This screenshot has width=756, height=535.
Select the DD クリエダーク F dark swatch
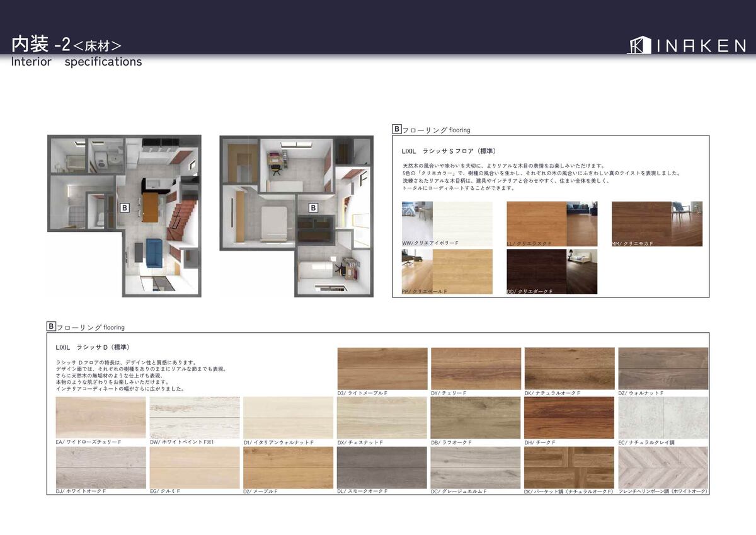coord(552,271)
